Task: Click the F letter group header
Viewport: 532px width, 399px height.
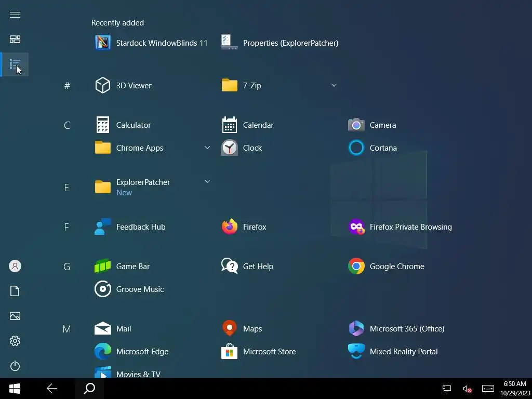Action: tap(66, 227)
